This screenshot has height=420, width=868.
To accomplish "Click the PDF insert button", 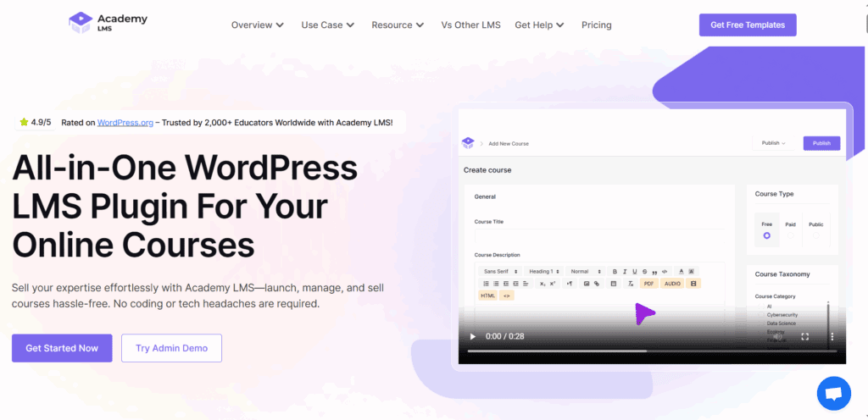I will tap(648, 284).
